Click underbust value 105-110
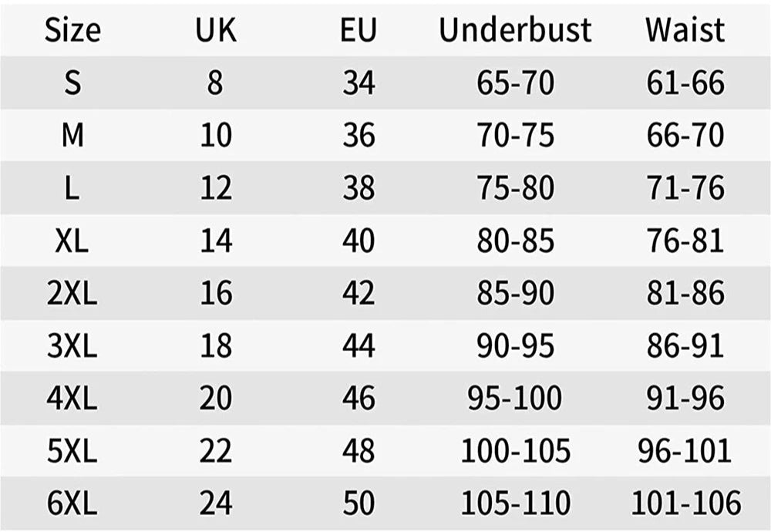 pos(515,503)
